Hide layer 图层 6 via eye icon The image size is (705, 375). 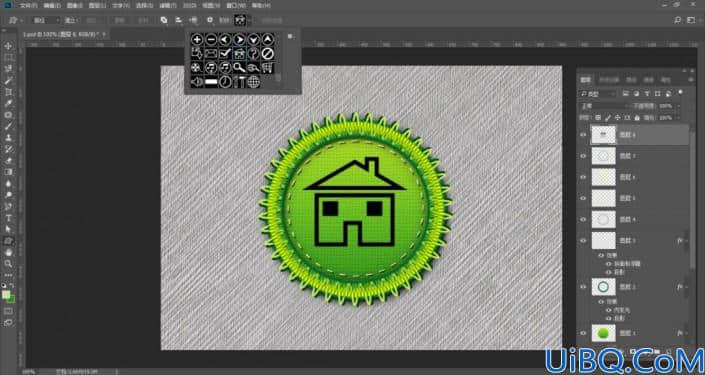583,177
